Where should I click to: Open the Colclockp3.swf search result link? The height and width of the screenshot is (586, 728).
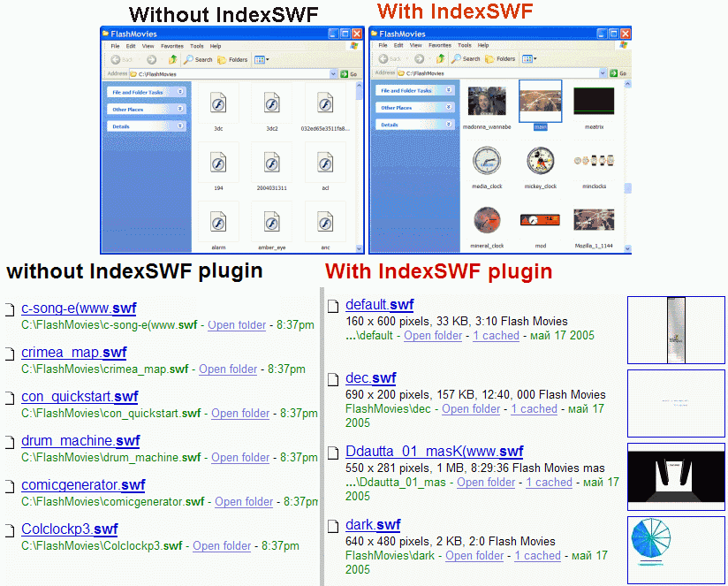(70, 529)
